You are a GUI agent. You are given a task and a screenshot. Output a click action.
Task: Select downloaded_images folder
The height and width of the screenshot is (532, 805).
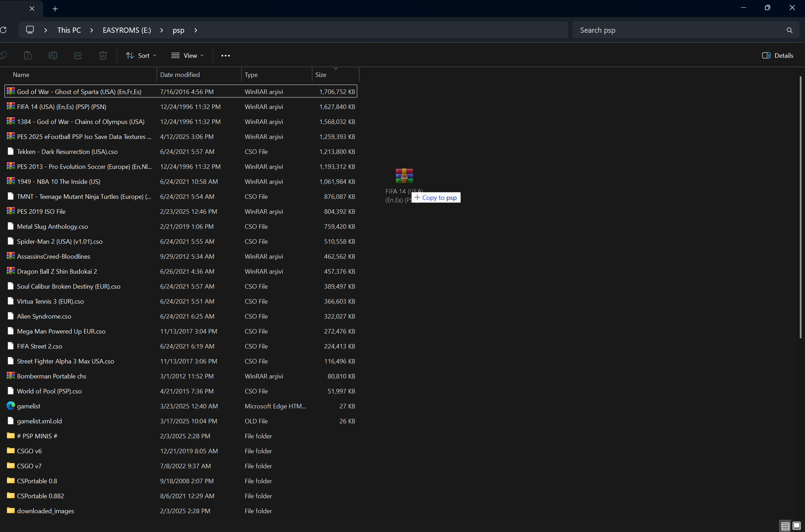(181, 511)
